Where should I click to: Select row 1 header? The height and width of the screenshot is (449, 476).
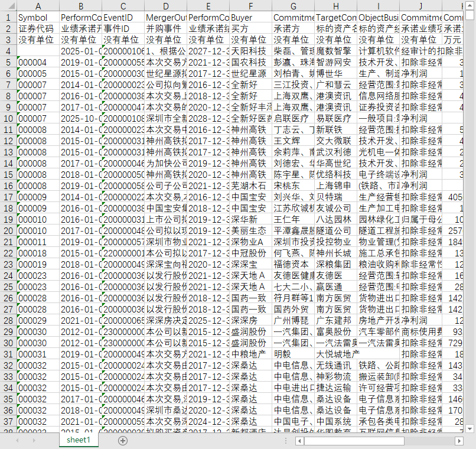click(x=8, y=17)
